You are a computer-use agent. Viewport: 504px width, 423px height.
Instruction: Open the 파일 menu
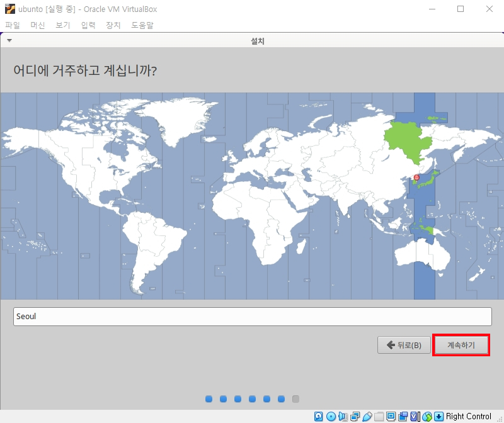[x=13, y=25]
